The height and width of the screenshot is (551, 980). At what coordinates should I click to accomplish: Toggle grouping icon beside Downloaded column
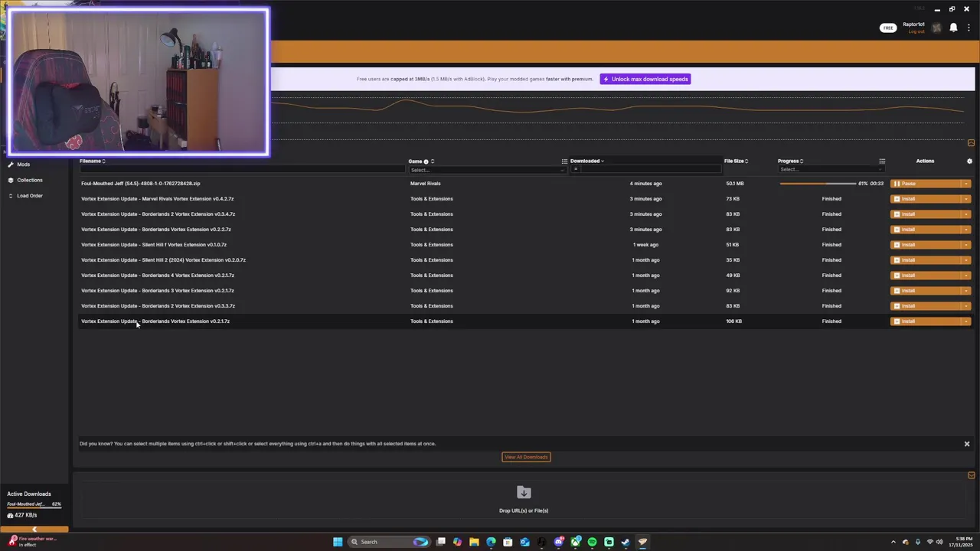click(564, 161)
